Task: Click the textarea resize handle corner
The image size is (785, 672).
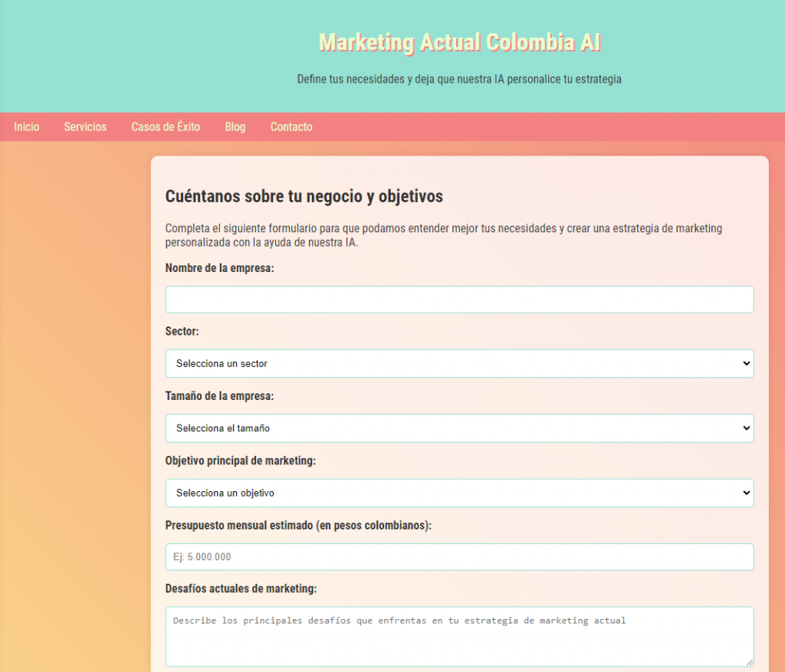Action: [x=749, y=662]
